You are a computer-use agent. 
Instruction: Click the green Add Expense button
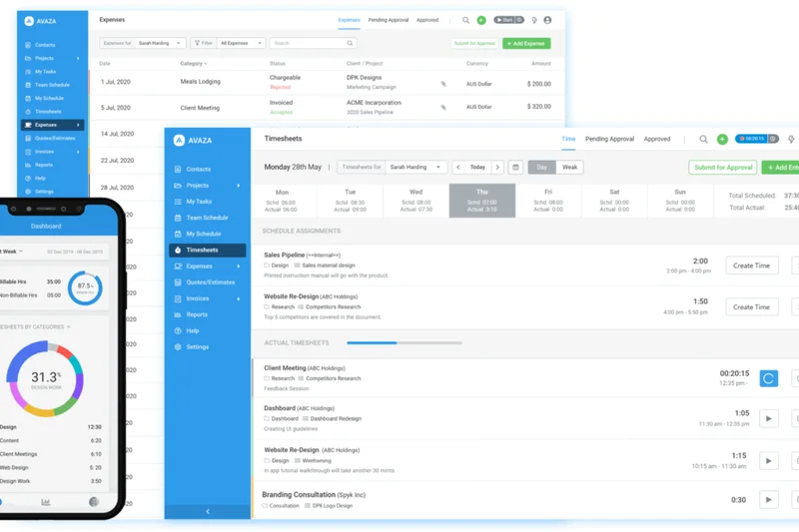(526, 44)
